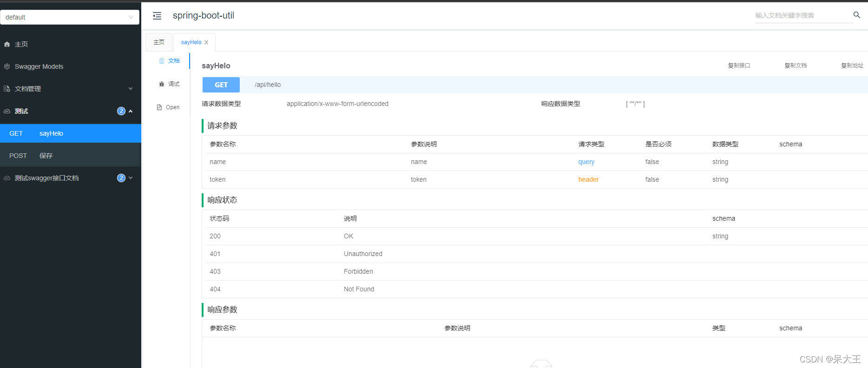Image resolution: width=868 pixels, height=368 pixels.
Task: Click status code 401
Action: (x=215, y=254)
